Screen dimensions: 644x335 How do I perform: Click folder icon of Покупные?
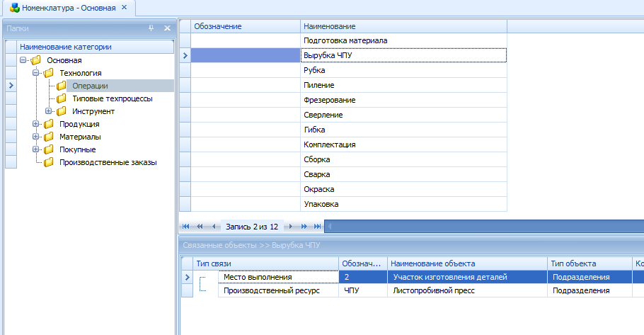(x=48, y=149)
